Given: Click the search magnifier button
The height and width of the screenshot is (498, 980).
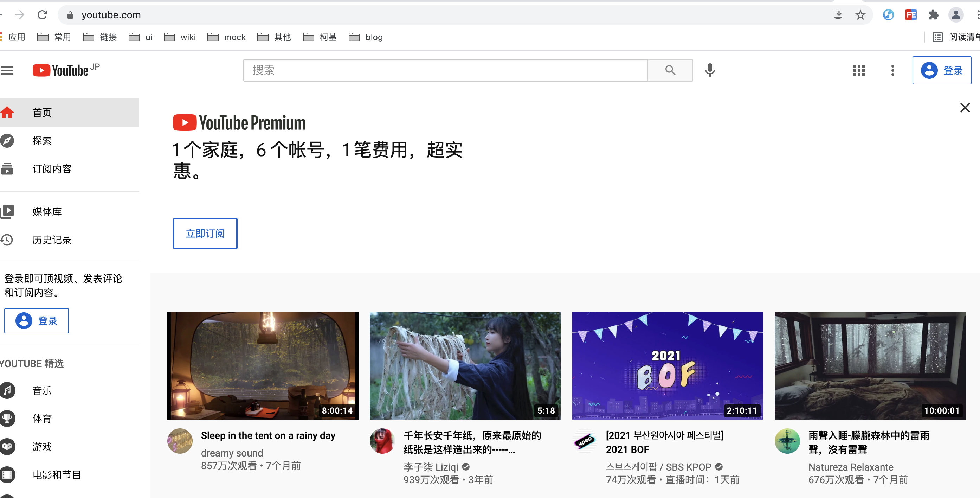Looking at the screenshot, I should (x=670, y=70).
